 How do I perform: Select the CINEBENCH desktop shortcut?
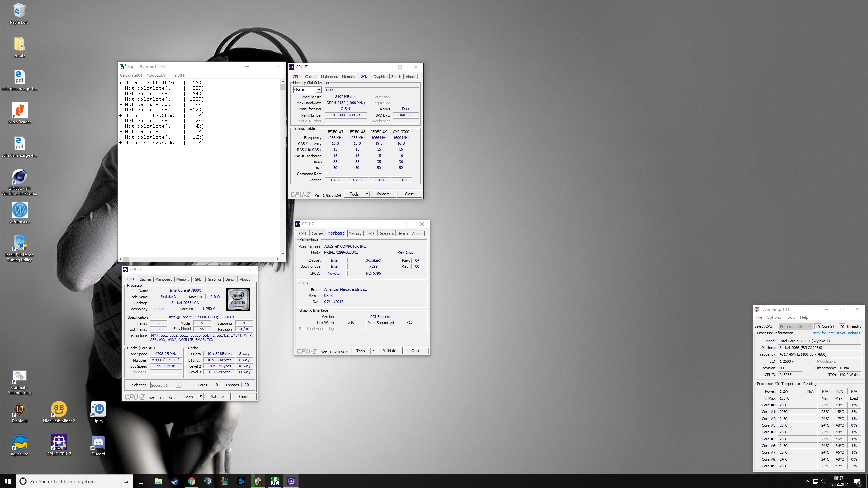pyautogui.click(x=19, y=182)
